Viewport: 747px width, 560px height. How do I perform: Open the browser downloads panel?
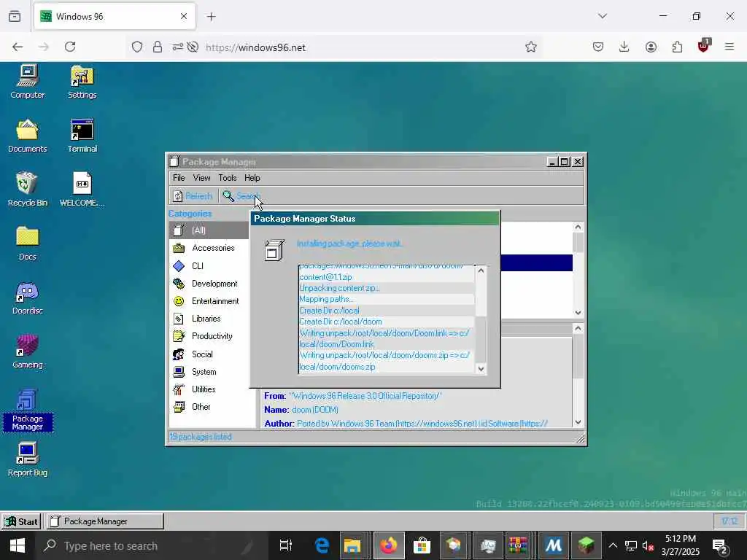(624, 47)
